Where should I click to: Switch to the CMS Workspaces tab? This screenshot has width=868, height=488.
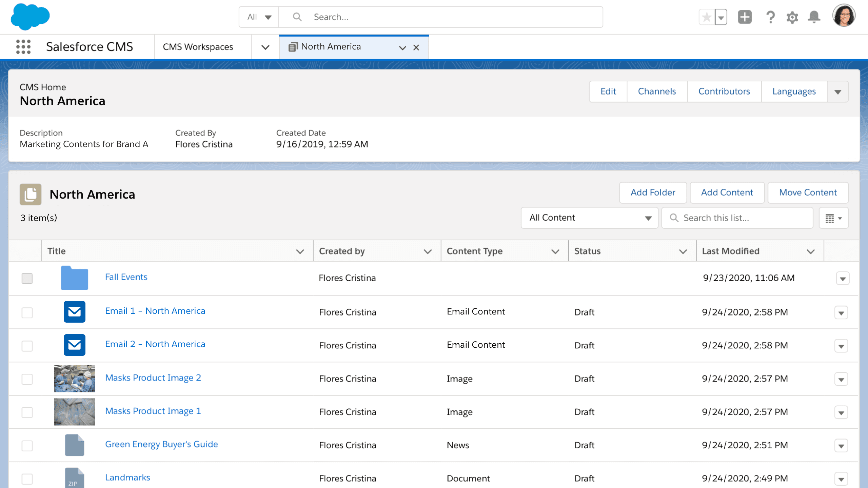coord(198,47)
